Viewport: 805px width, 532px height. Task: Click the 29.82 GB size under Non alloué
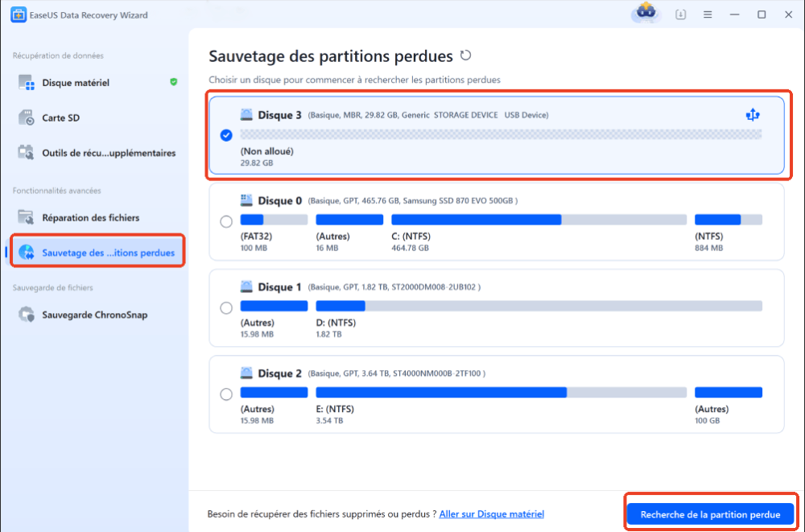coord(257,163)
